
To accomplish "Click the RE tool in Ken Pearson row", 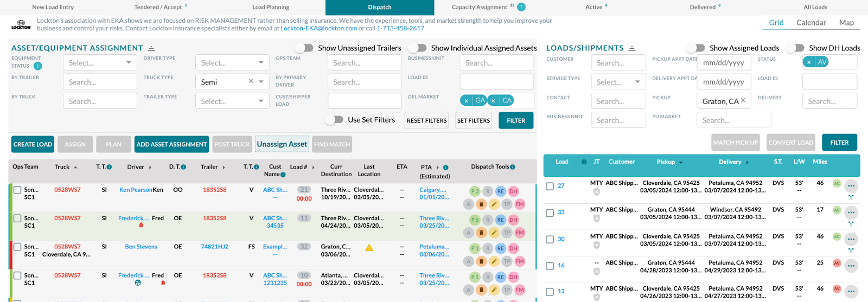I will (501, 191).
